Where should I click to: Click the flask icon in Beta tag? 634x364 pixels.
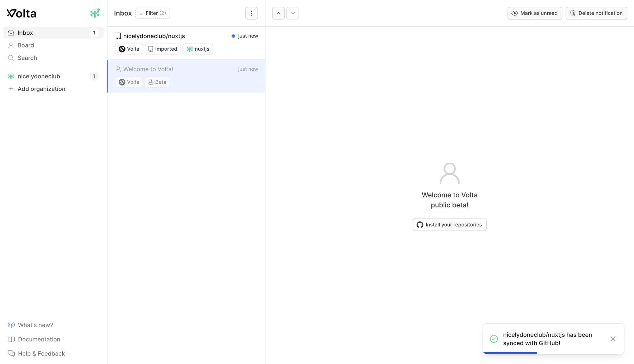(151, 82)
